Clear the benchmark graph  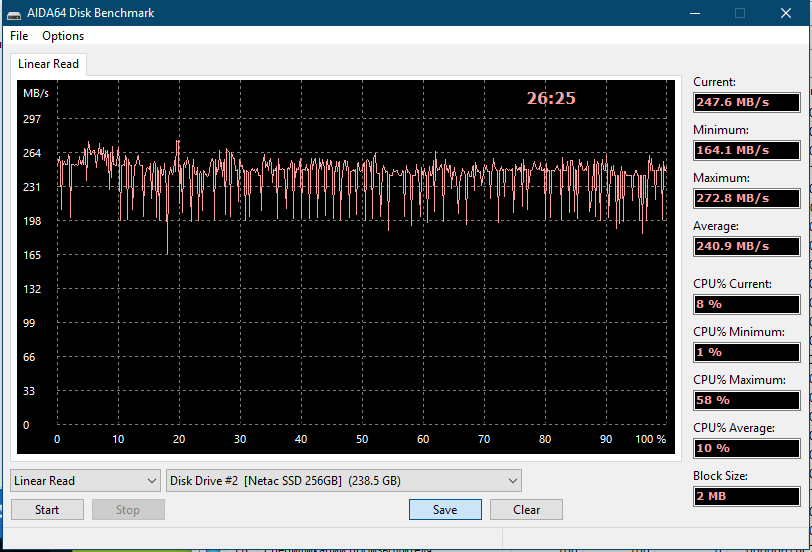526,510
